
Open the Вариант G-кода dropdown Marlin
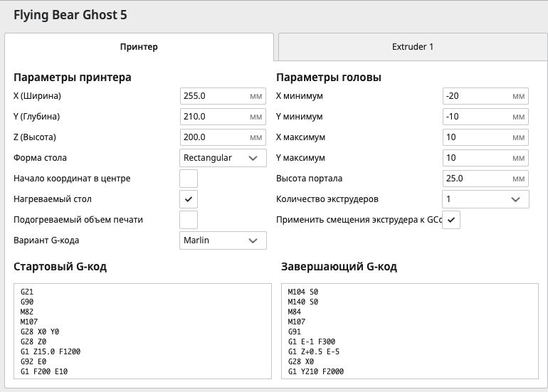[223, 240]
